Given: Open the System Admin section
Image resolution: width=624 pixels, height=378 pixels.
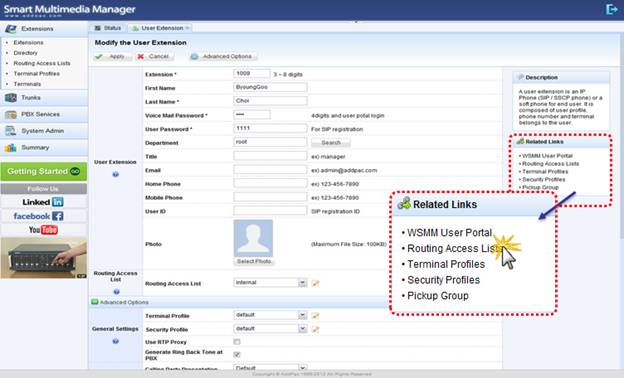Looking at the screenshot, I should coord(44,131).
